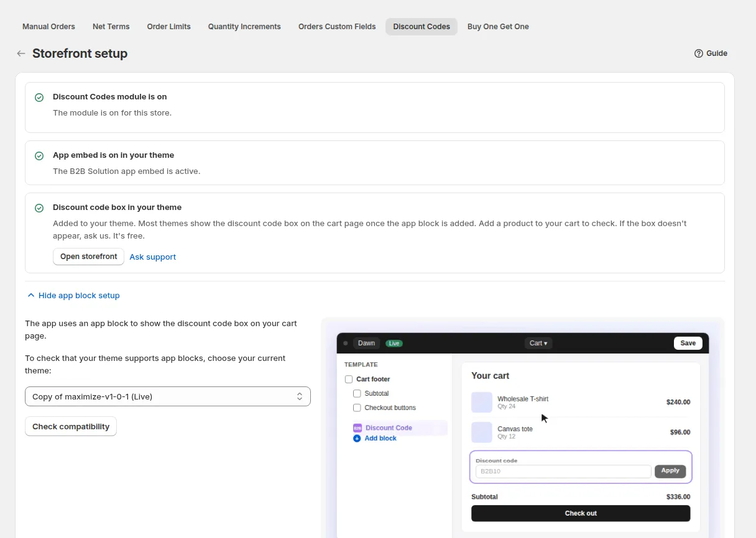Open the Quantity Increments tab
The width and height of the screenshot is (756, 538).
tap(244, 27)
